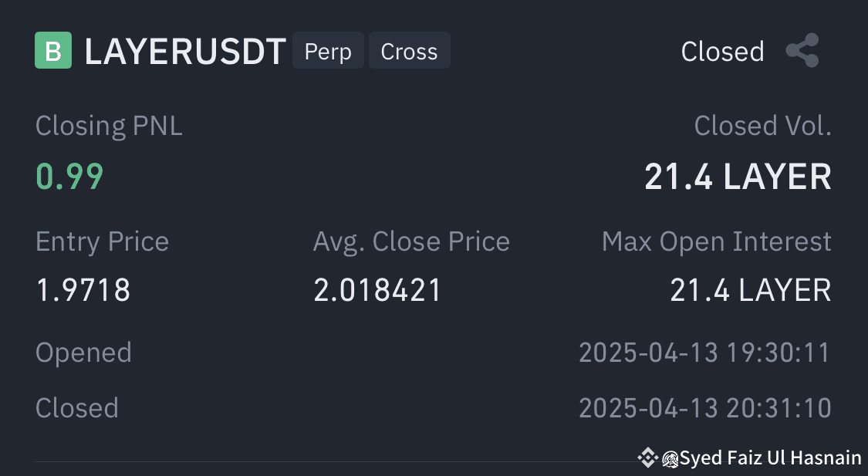Image resolution: width=868 pixels, height=476 pixels.
Task: Click the Closing PNL value 0.99
Action: [69, 177]
